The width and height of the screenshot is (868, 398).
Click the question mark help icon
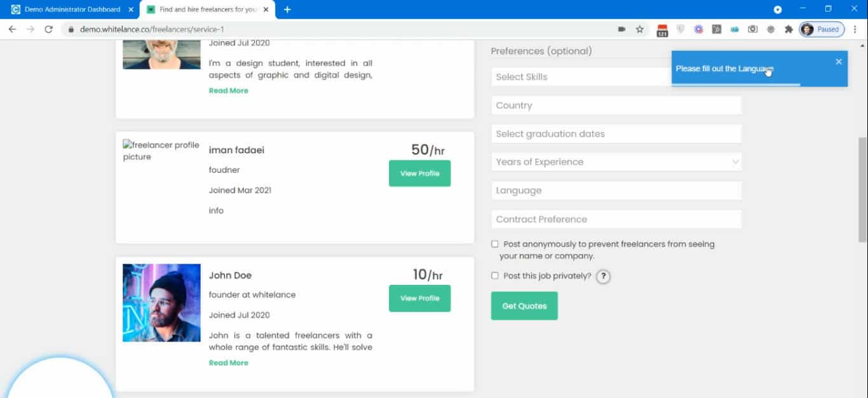point(603,277)
